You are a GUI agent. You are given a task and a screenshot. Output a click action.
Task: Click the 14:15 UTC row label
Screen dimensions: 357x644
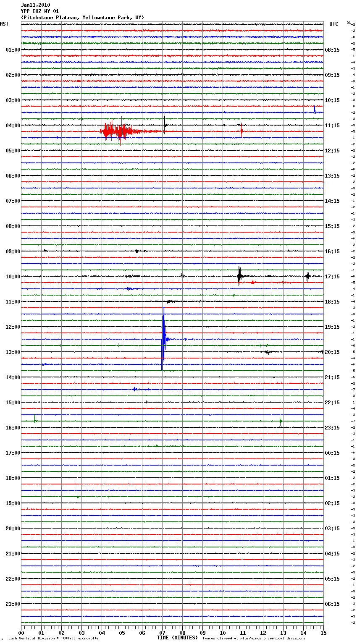332,201
